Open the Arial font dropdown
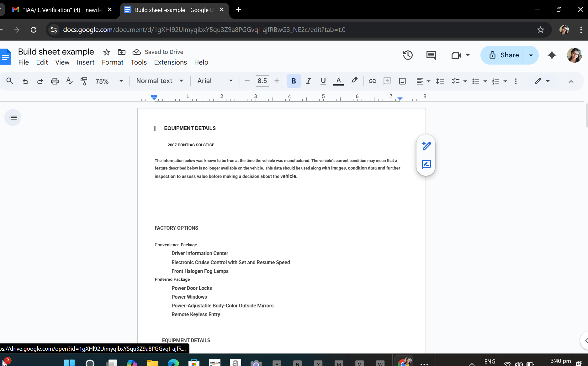 (x=215, y=81)
